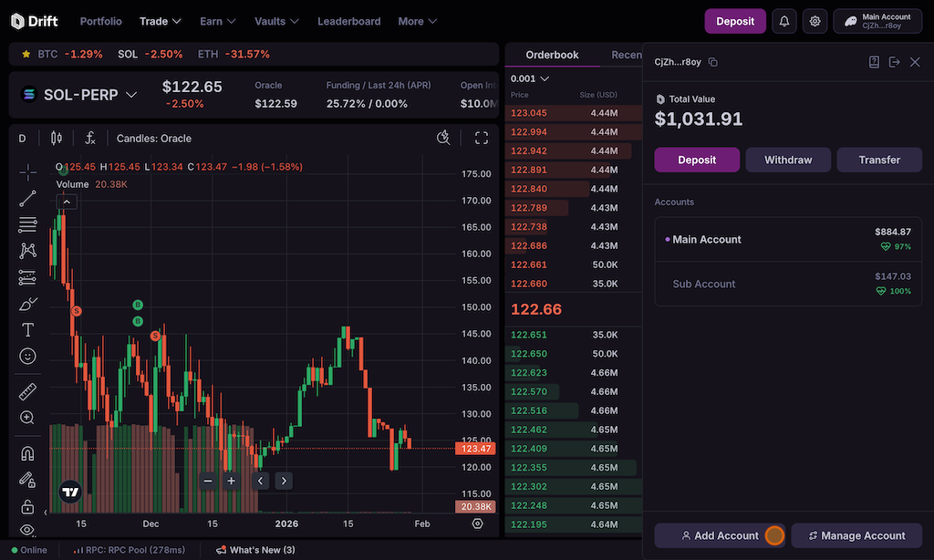
Task: Toggle hide all drawings eye icon
Action: 27,530
